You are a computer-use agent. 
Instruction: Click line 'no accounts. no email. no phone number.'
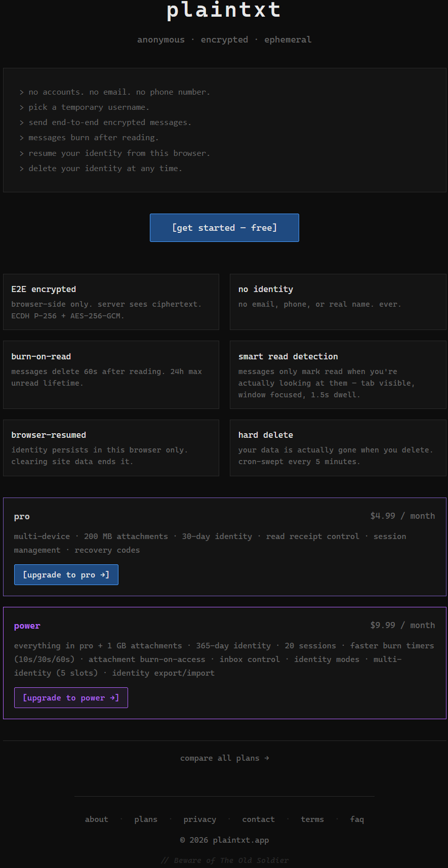[x=119, y=92]
